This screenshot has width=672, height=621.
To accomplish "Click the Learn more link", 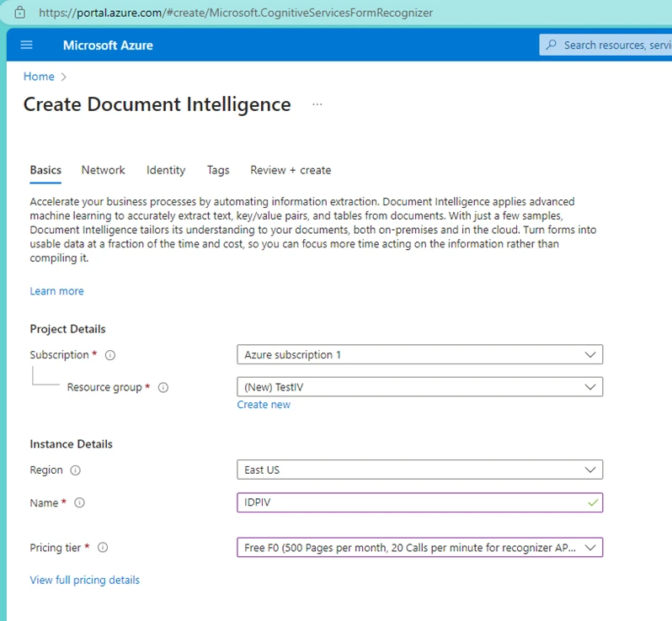I will click(x=56, y=291).
